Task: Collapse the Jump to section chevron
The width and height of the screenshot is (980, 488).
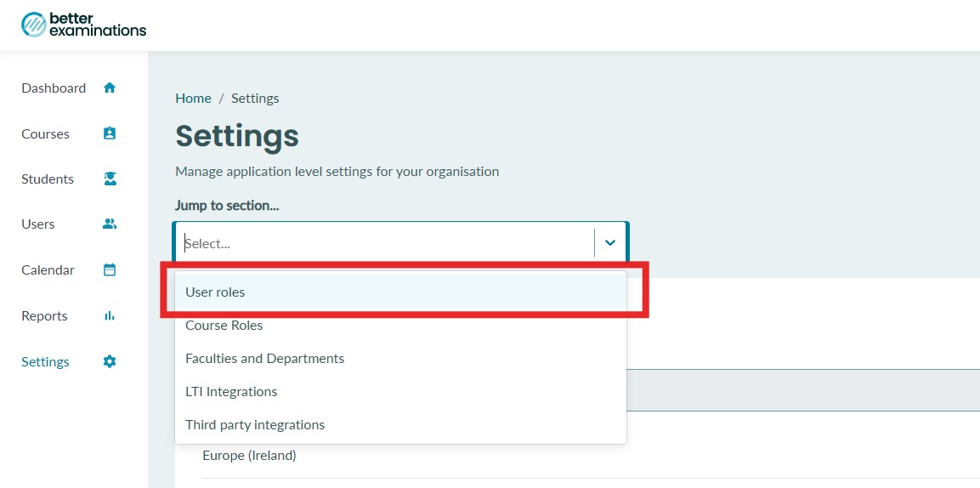Action: (x=610, y=242)
